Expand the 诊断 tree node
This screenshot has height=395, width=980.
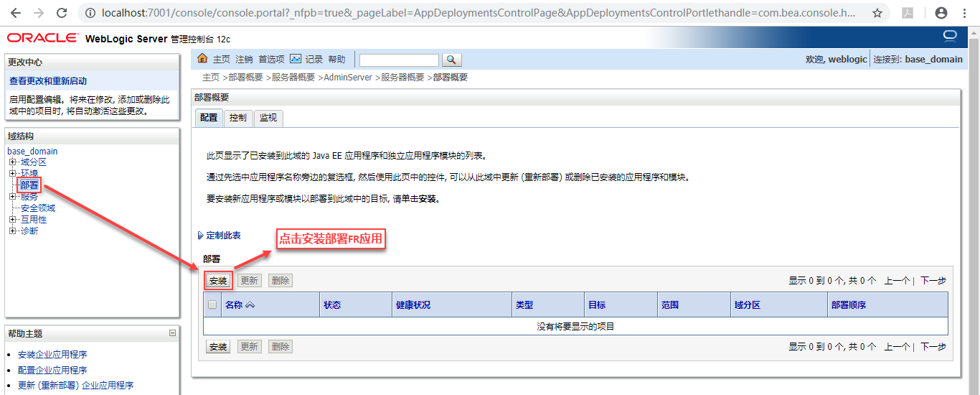pos(12,231)
